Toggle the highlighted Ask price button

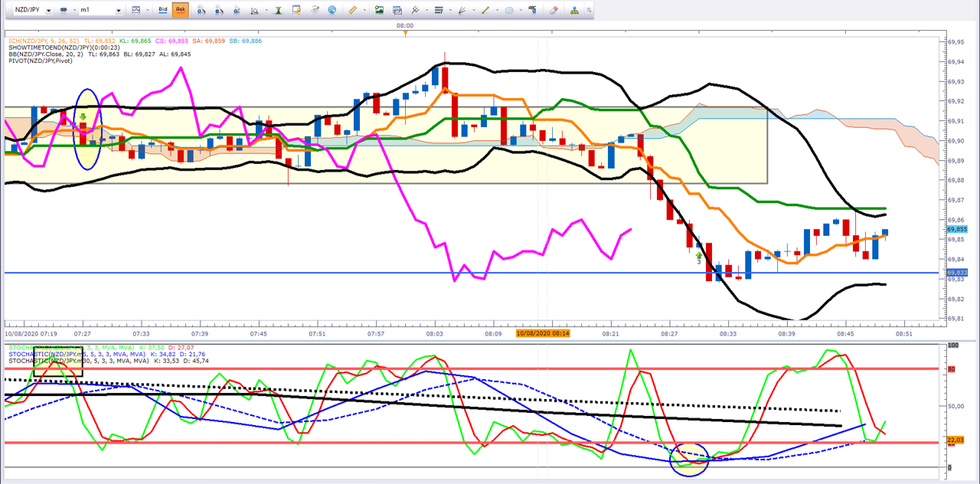181,10
